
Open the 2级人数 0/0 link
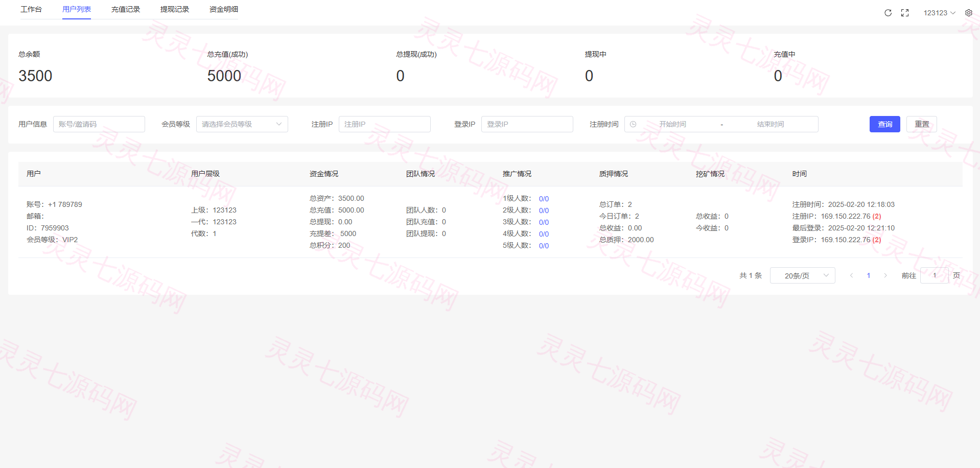544,210
